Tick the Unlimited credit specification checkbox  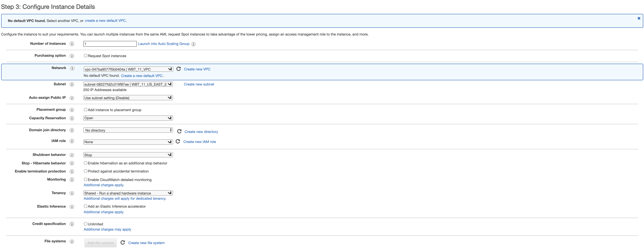pyautogui.click(x=86, y=224)
